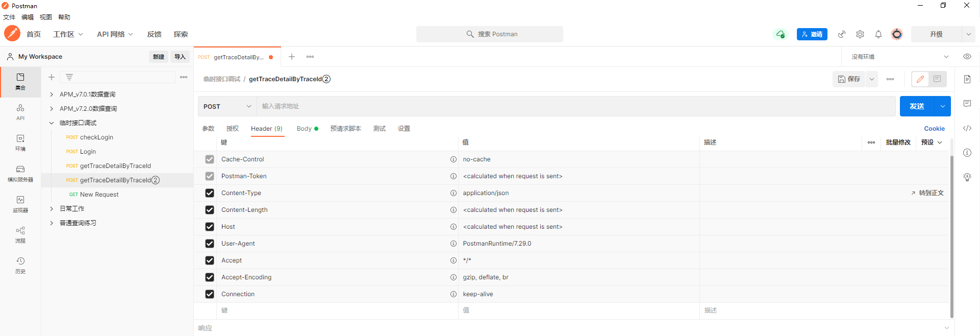Open the 工作区 (Workspaces) menu
Viewport: 980px width, 336px height.
click(68, 34)
